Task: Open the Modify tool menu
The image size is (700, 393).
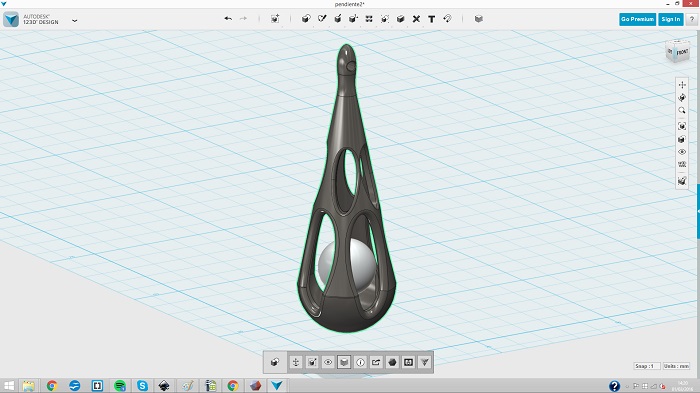Action: pos(353,19)
